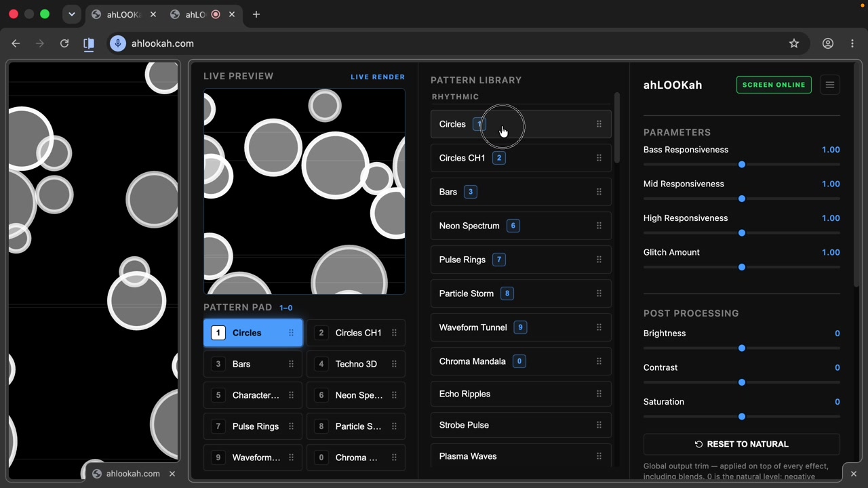
Task: Choose Echo Ripples from the Pattern Library
Action: pos(521,394)
